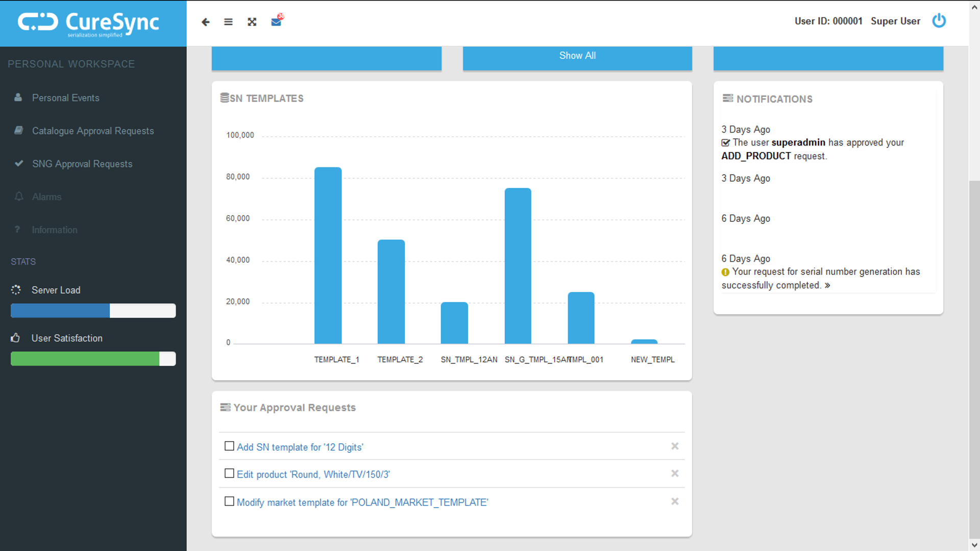Click the Server Load progress bar

(x=93, y=311)
